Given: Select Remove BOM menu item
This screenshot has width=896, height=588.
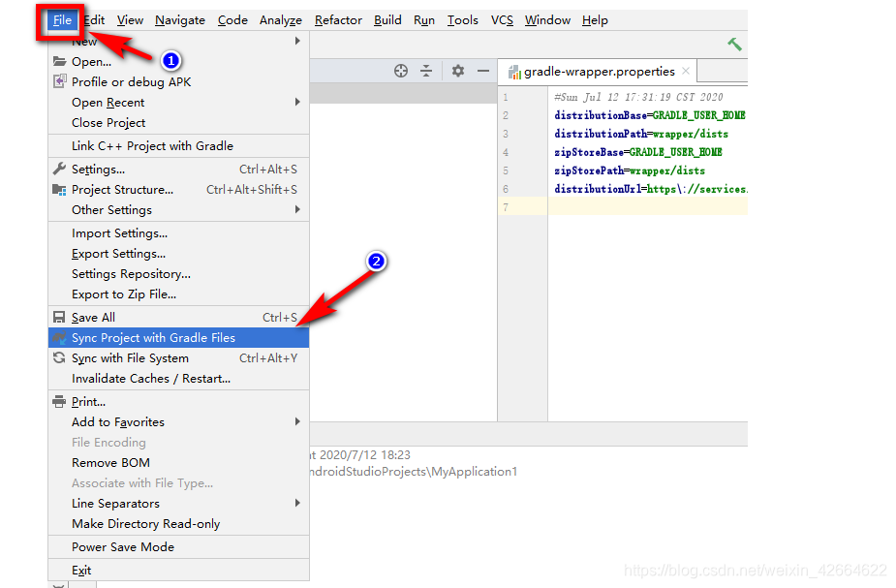Looking at the screenshot, I should pyautogui.click(x=179, y=462).
